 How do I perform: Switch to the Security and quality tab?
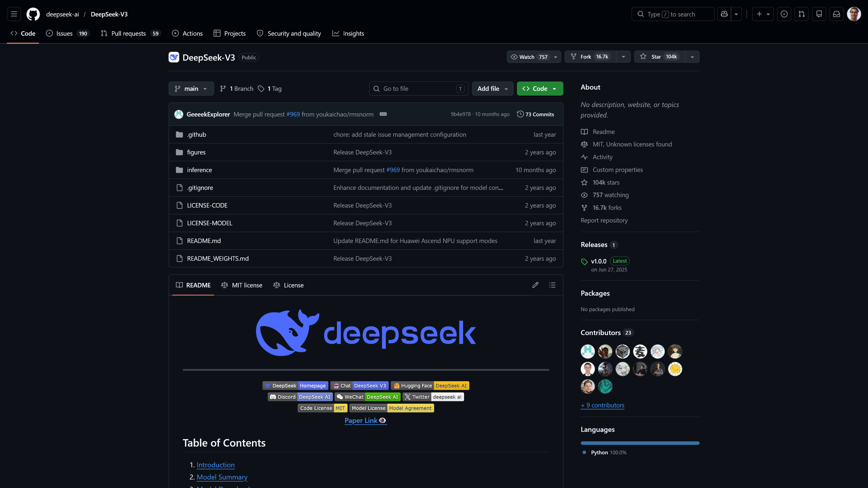click(289, 33)
